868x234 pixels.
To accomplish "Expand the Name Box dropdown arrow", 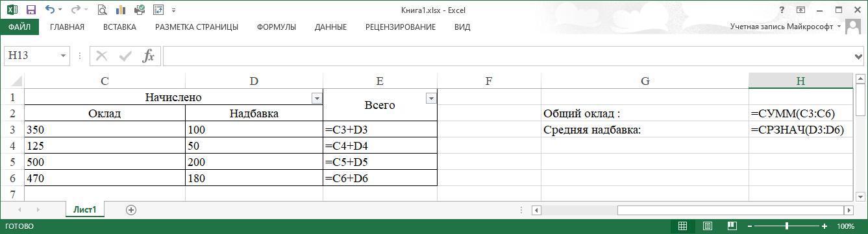I will pos(63,56).
